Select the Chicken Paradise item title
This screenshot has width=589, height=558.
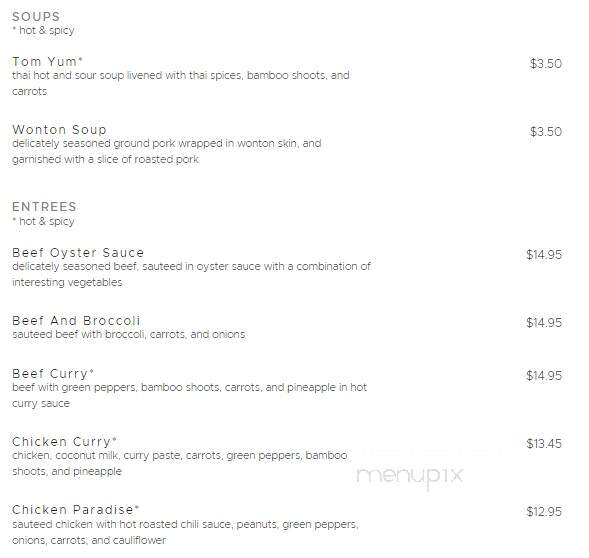point(76,510)
